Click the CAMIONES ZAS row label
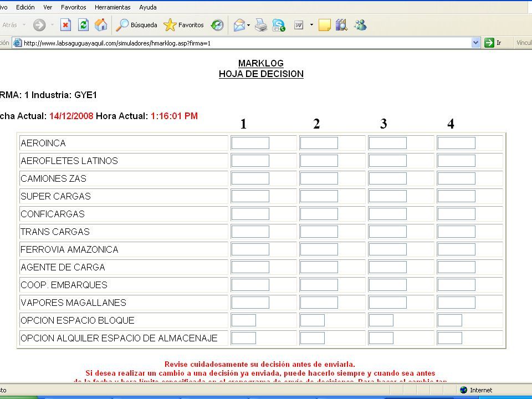Image resolution: width=532 pixels, height=399 pixels. point(53,178)
